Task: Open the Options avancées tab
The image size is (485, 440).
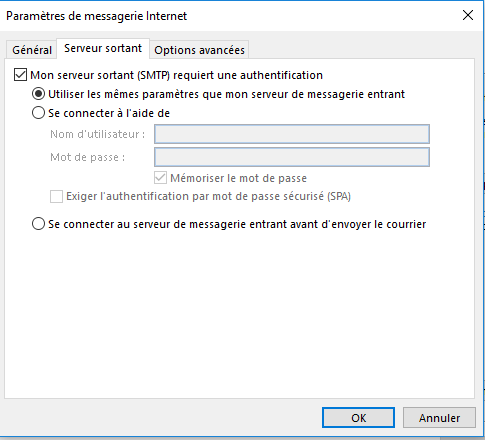Action: click(199, 50)
